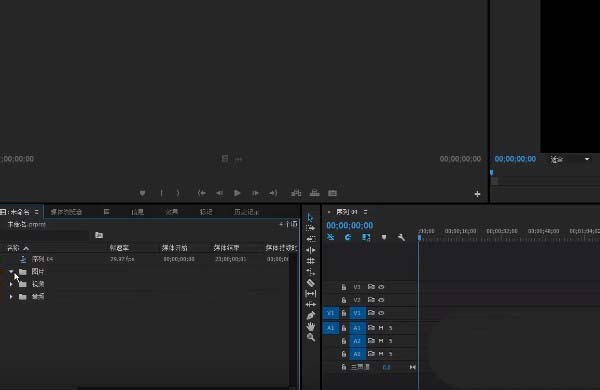Select the Rolling Edit tool
600x390 pixels.
pyautogui.click(x=310, y=261)
